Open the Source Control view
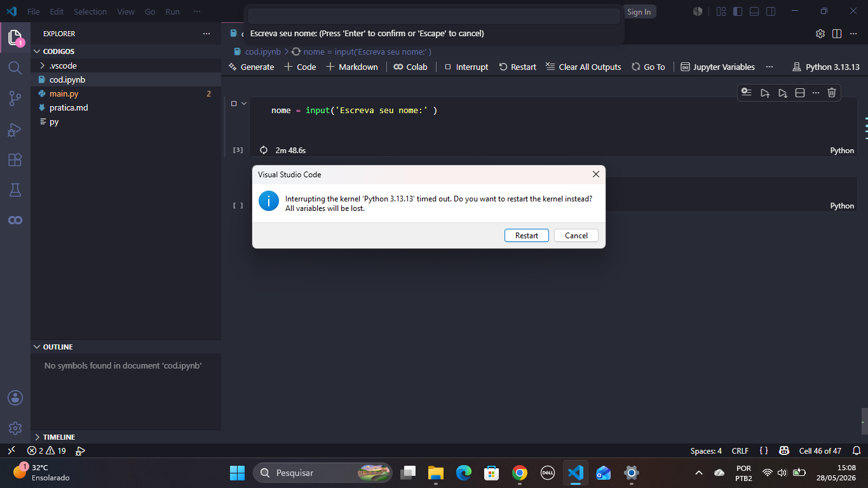This screenshot has width=868, height=488. [15, 98]
